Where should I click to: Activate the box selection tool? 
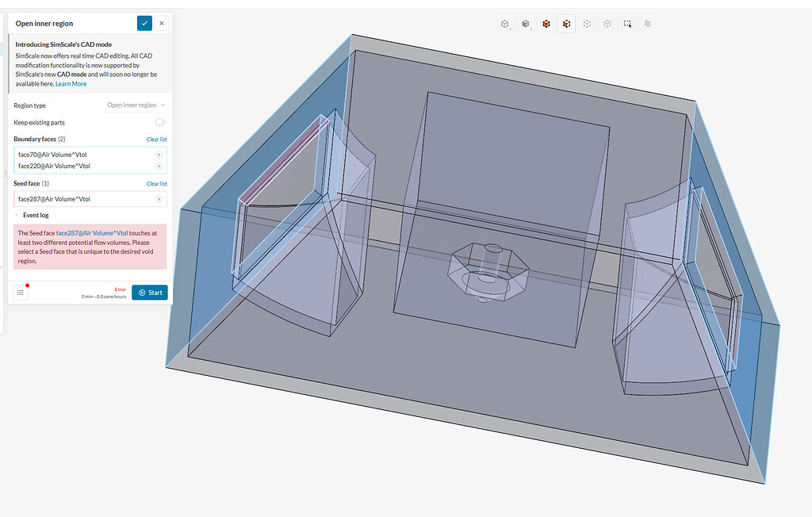pos(627,24)
